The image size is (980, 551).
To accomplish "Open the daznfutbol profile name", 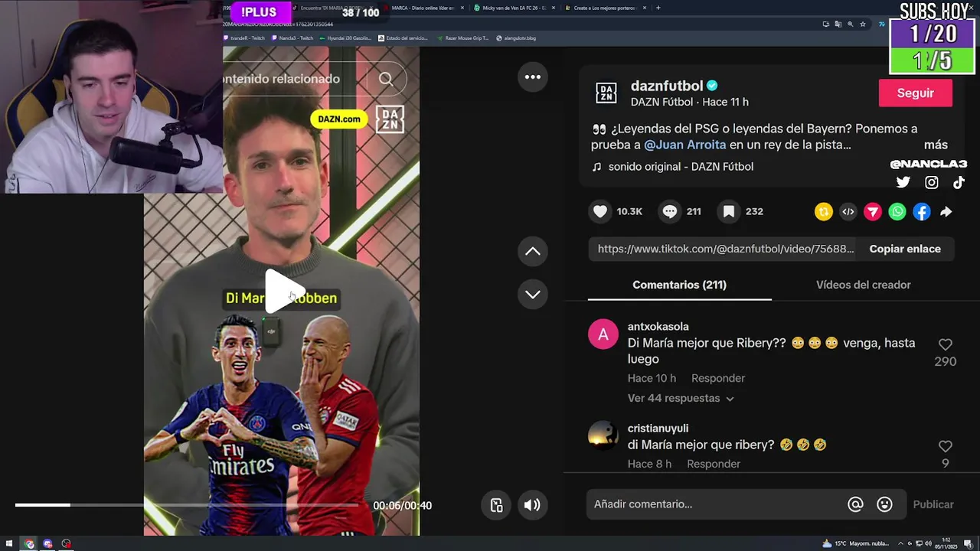I will (666, 86).
